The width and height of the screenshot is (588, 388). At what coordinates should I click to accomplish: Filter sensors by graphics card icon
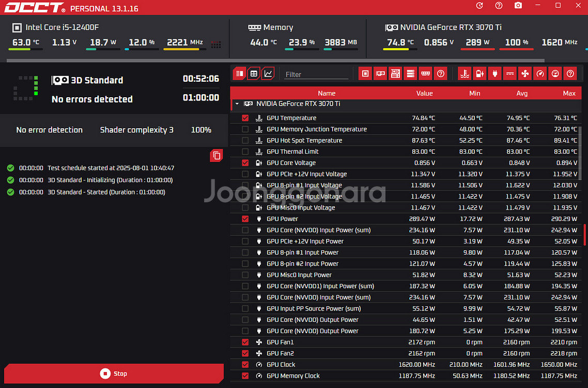tap(380, 73)
